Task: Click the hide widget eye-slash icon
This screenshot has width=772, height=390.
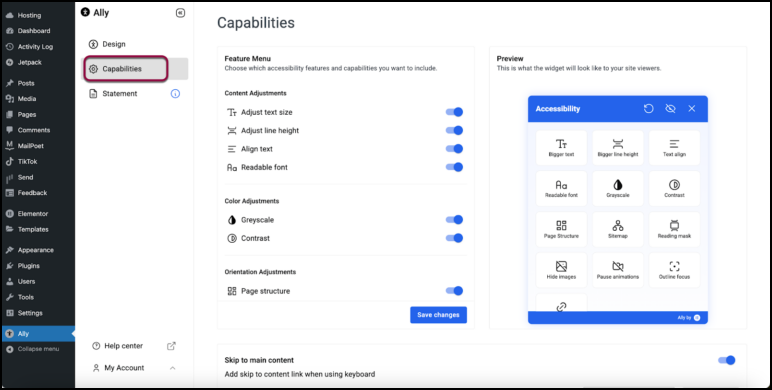Action: point(670,108)
